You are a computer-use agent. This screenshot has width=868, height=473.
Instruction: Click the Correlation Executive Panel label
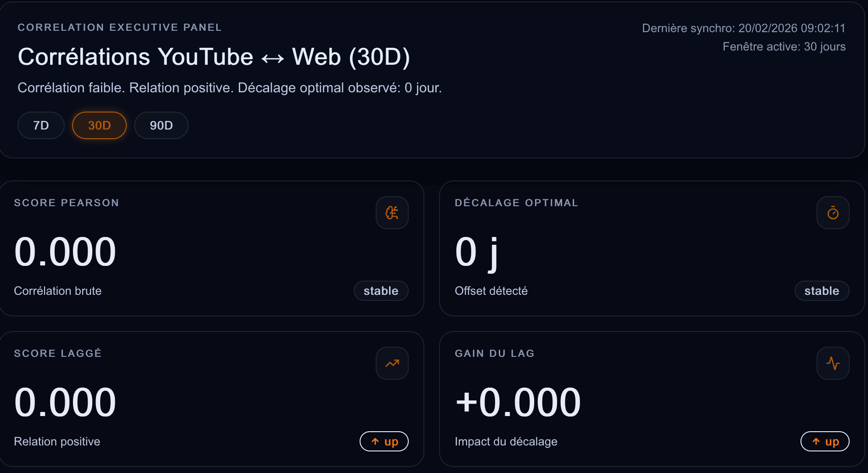[119, 28]
